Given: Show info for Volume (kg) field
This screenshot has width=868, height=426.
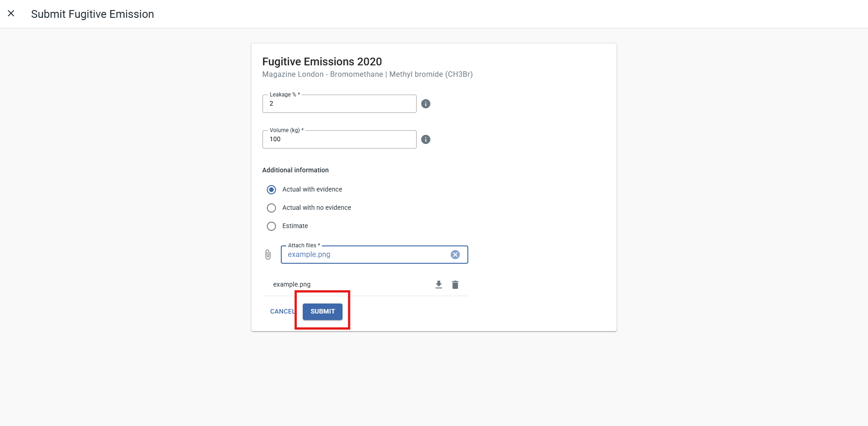Looking at the screenshot, I should tap(426, 139).
